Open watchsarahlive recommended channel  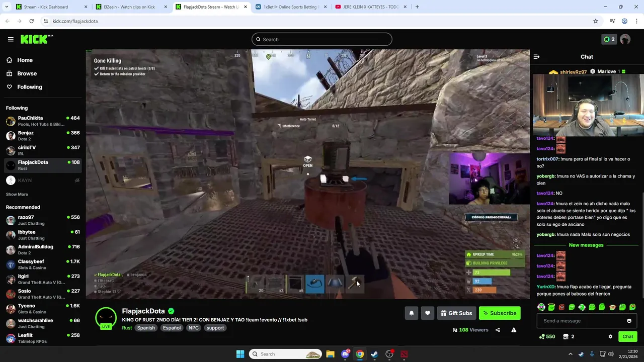43,323
